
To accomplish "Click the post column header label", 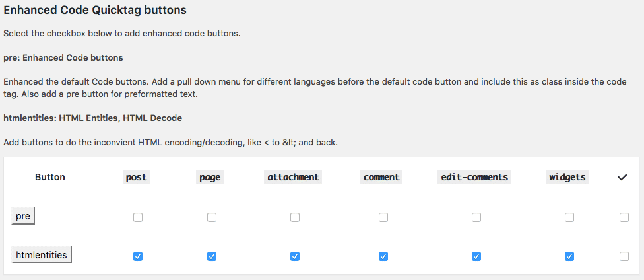I will [137, 177].
